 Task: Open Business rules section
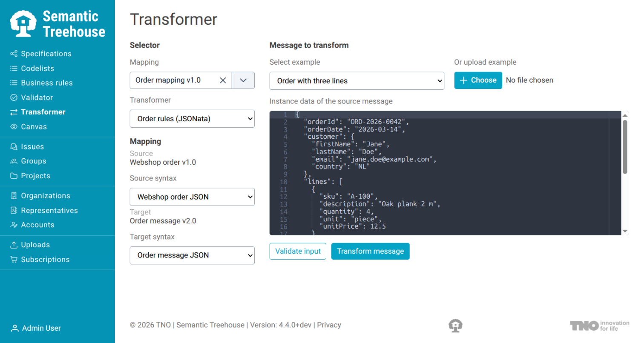point(47,83)
